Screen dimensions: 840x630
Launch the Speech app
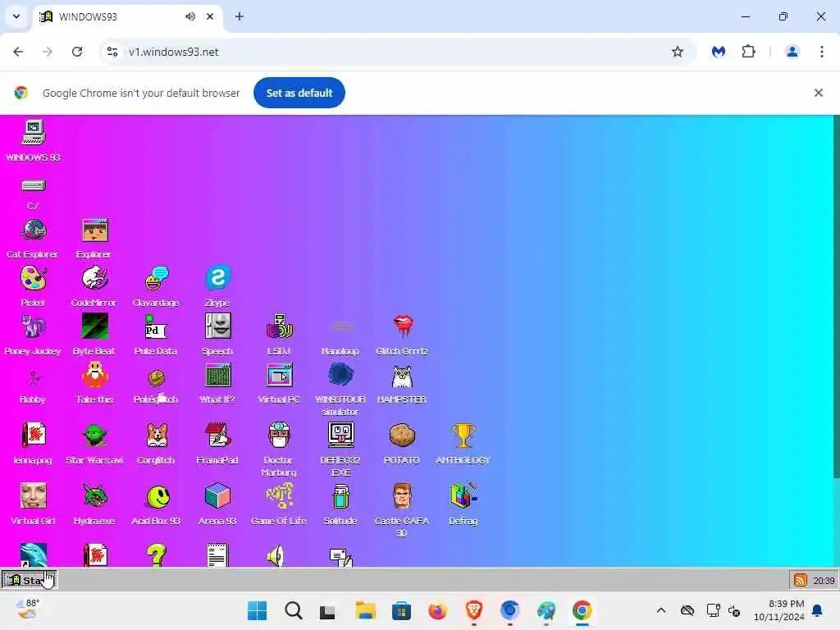pyautogui.click(x=217, y=326)
